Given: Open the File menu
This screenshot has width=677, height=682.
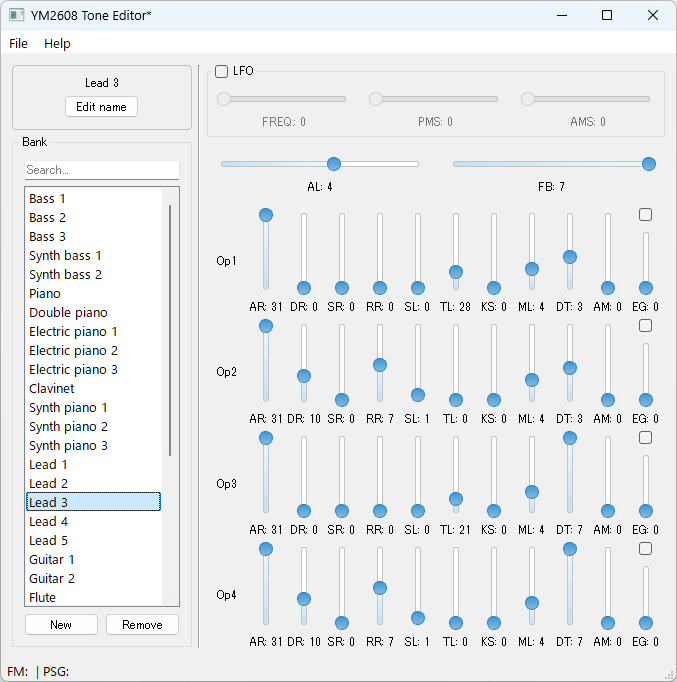Looking at the screenshot, I should coord(19,44).
